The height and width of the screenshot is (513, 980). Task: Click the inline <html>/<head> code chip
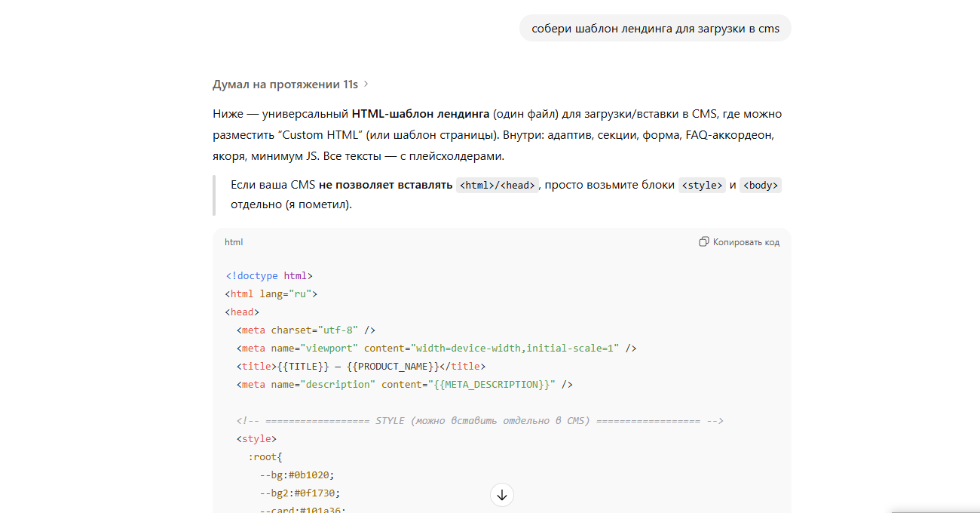(x=498, y=186)
